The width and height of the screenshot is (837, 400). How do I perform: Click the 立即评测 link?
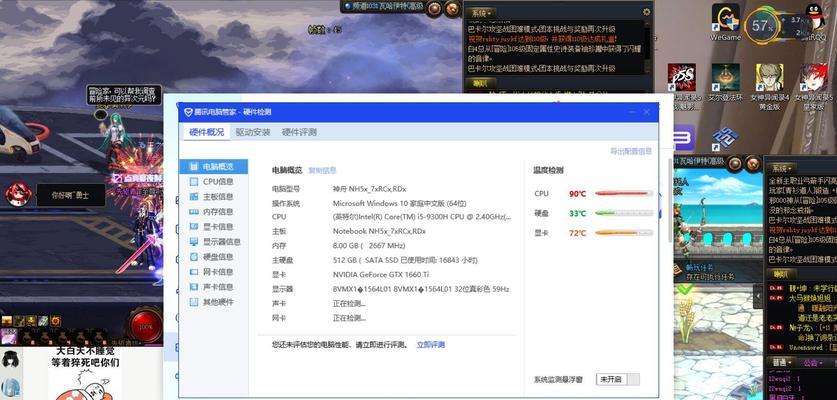(x=431, y=344)
